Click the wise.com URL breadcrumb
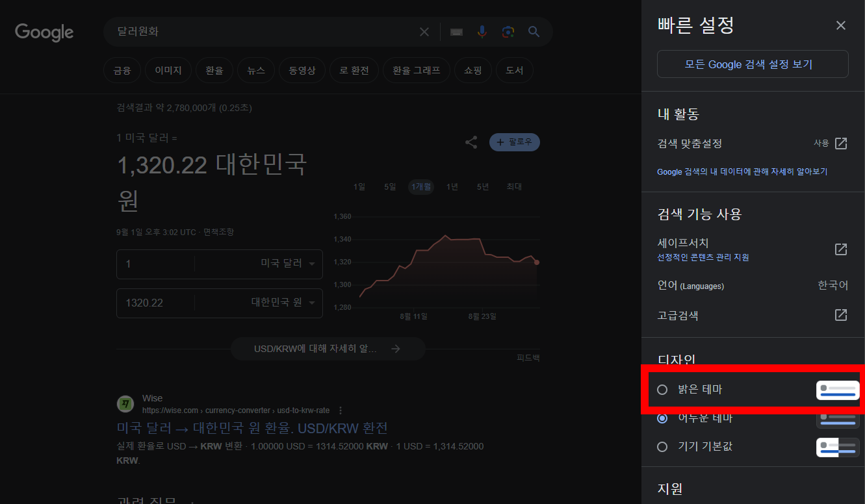This screenshot has width=865, height=504. (x=236, y=410)
